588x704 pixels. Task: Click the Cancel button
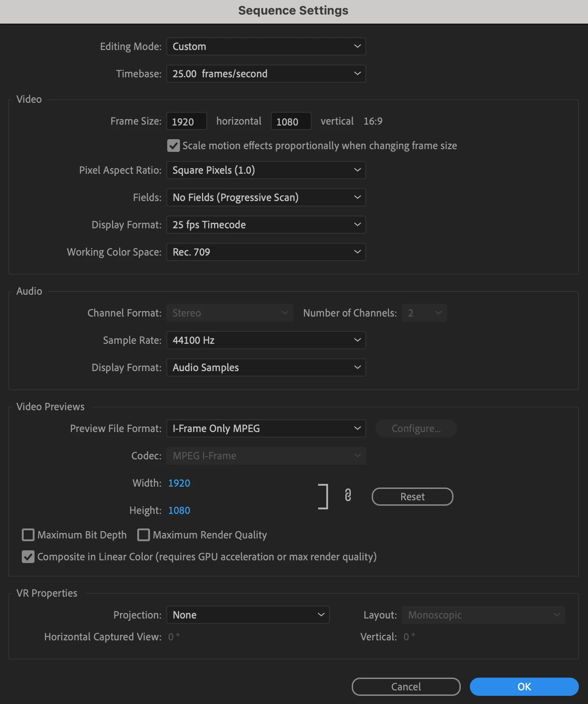coord(406,687)
